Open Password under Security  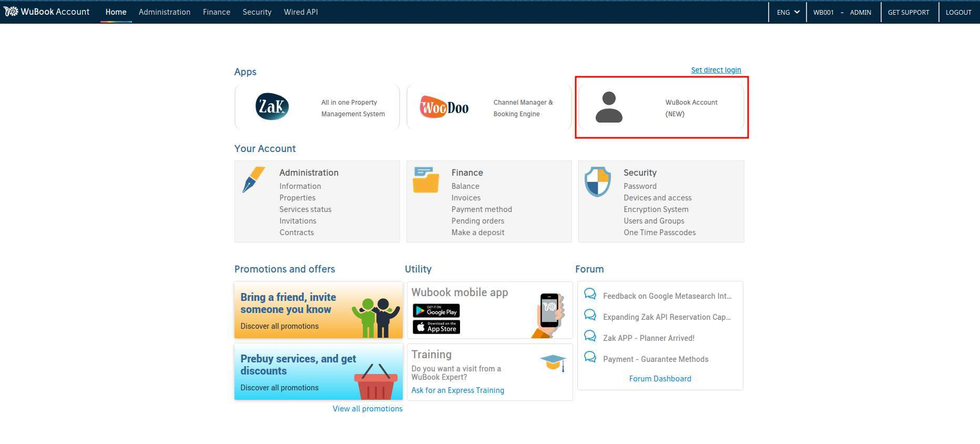click(640, 186)
